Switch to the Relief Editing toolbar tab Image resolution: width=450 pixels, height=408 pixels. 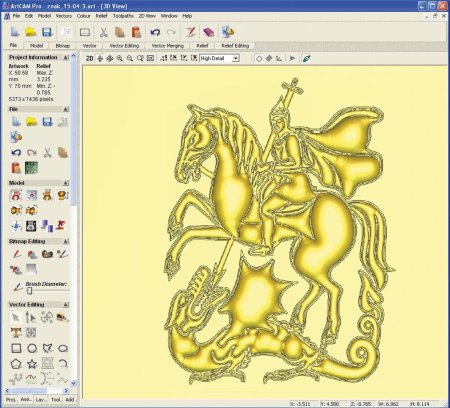click(x=235, y=46)
